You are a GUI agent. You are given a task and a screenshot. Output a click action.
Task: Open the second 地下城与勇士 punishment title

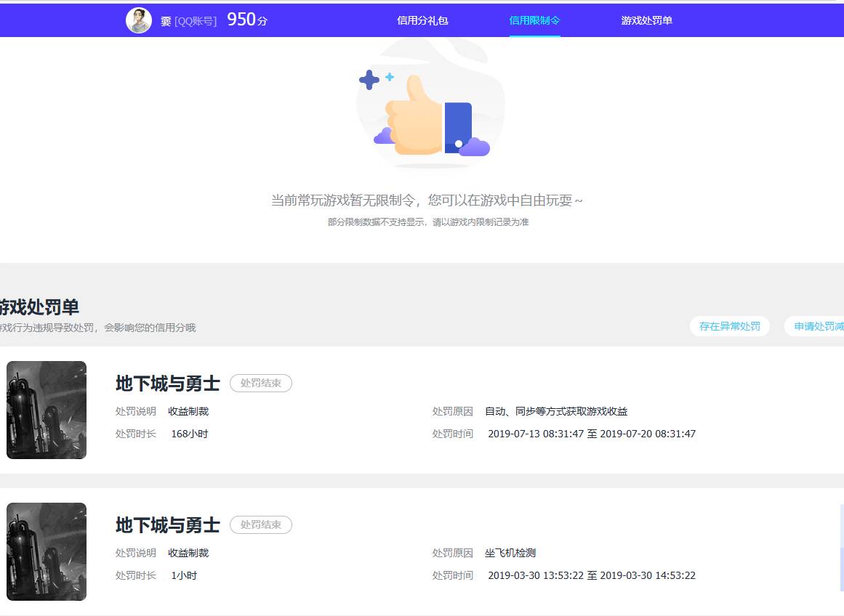coord(167,523)
